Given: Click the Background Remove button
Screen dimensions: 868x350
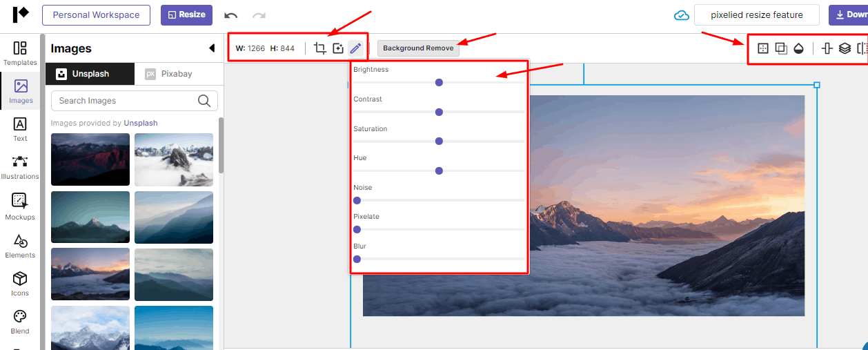Looking at the screenshot, I should [418, 48].
